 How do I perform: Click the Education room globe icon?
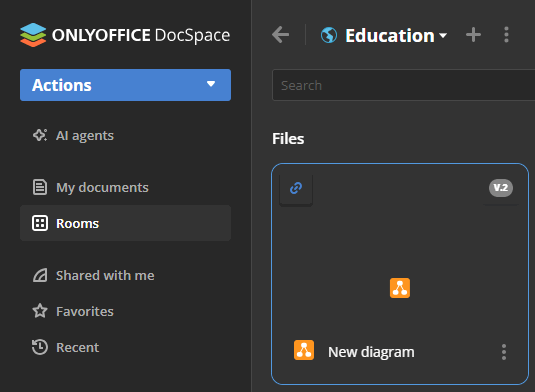(x=329, y=35)
